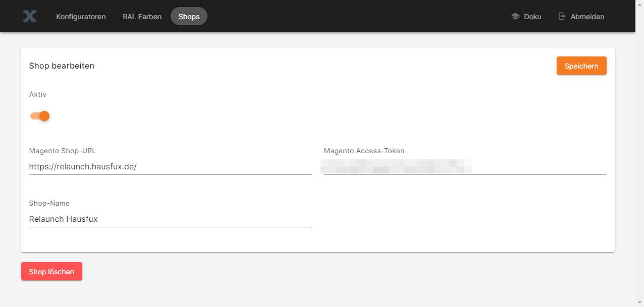
Task: Click the X logo icon in header
Action: tap(30, 16)
